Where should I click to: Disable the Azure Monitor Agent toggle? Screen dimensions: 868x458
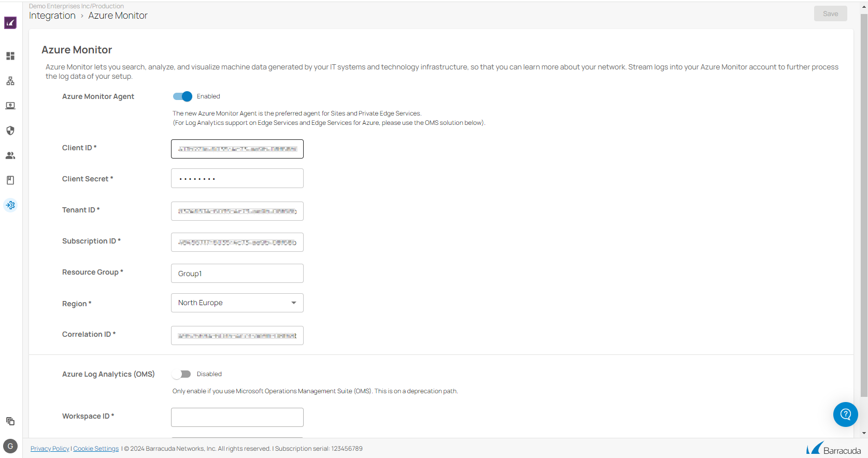[x=182, y=96]
